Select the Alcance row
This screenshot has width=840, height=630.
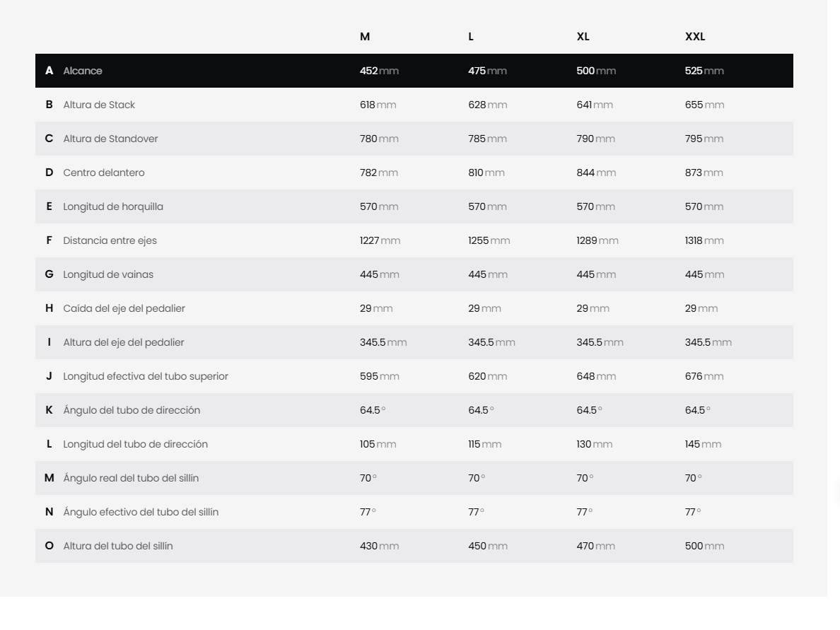click(x=414, y=71)
